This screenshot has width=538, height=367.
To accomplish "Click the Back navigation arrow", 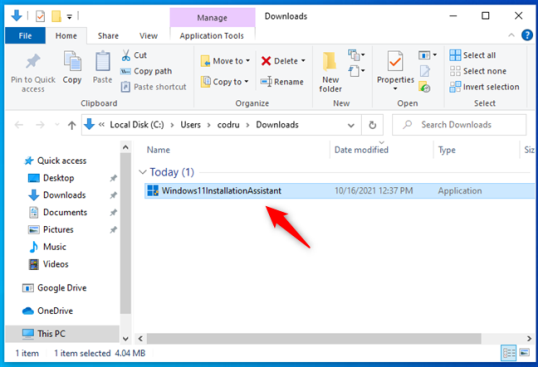I will pos(19,125).
